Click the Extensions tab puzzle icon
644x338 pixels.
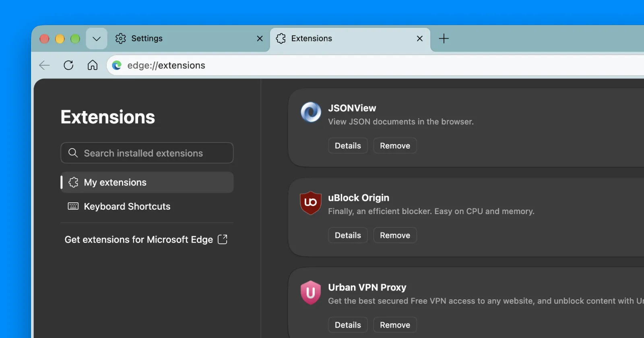tap(281, 39)
